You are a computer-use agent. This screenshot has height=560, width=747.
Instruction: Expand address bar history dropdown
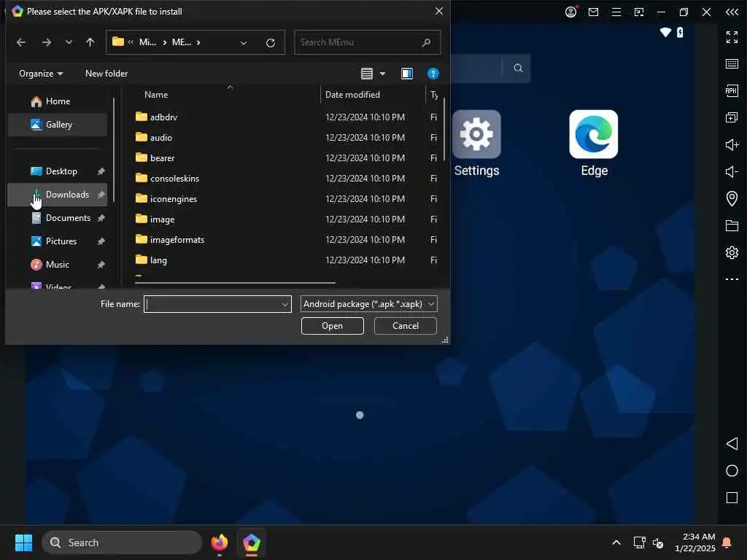(244, 43)
